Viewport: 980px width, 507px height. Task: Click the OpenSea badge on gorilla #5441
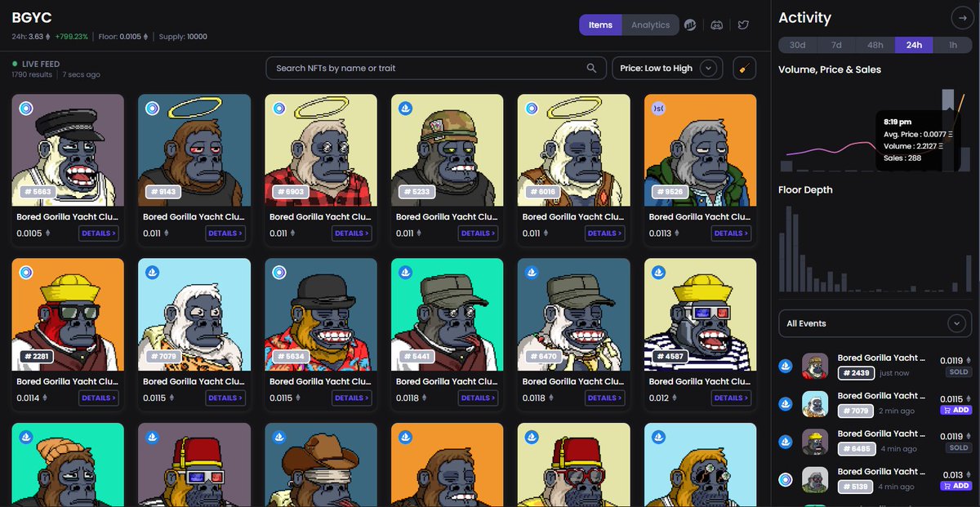click(x=405, y=273)
